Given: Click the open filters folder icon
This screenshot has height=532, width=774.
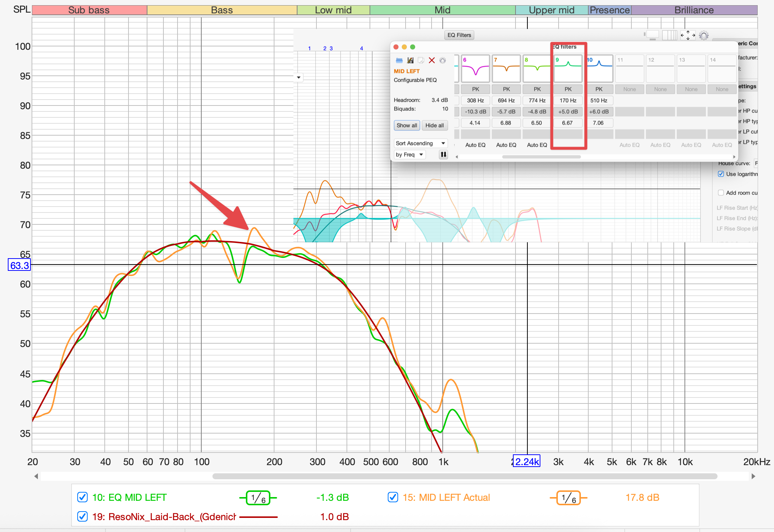Looking at the screenshot, I should tap(399, 61).
